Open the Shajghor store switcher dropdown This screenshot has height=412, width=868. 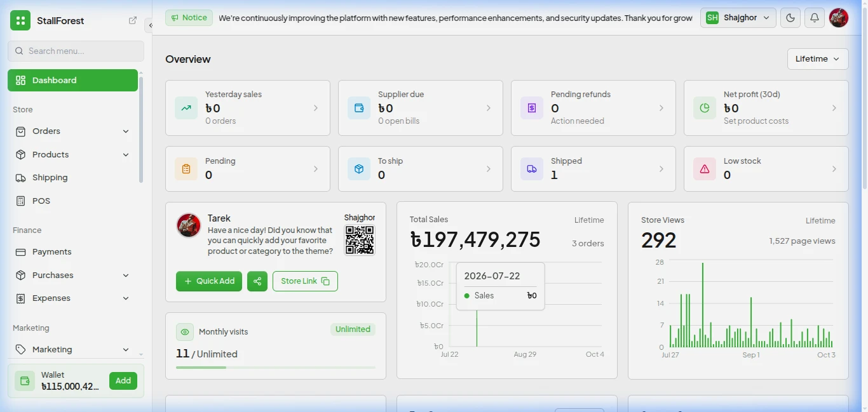click(x=738, y=18)
